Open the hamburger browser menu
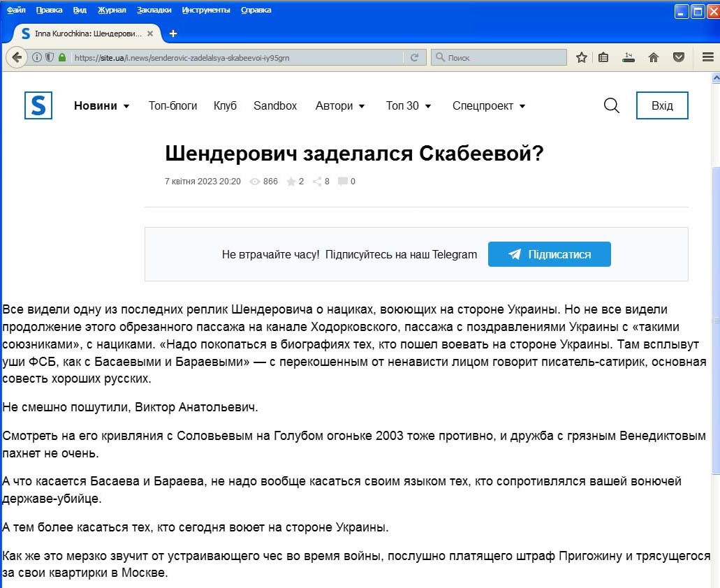Viewport: 720px width, 588px height. click(707, 57)
